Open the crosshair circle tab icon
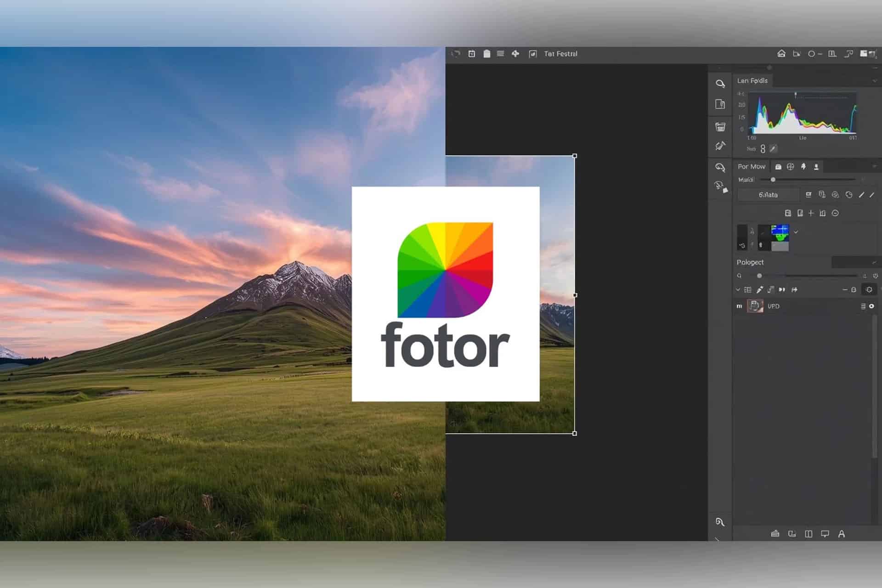882x588 pixels. tap(790, 166)
